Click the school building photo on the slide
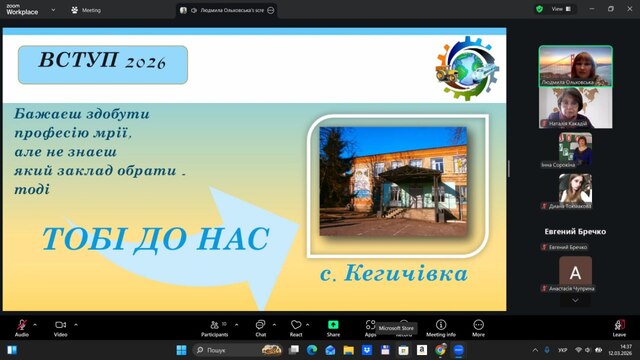 393,181
